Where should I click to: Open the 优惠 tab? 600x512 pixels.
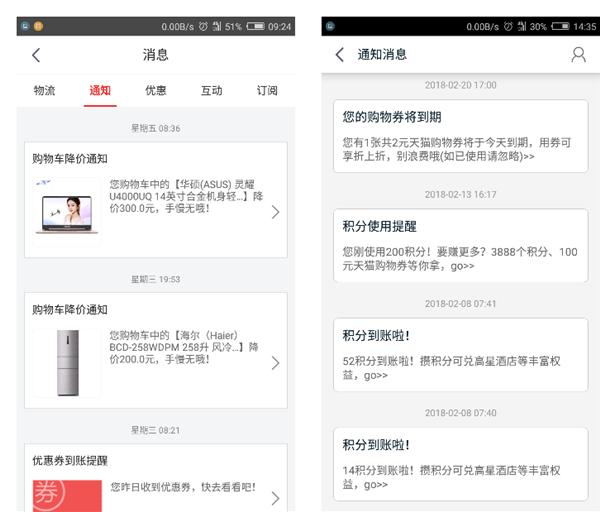(x=156, y=91)
